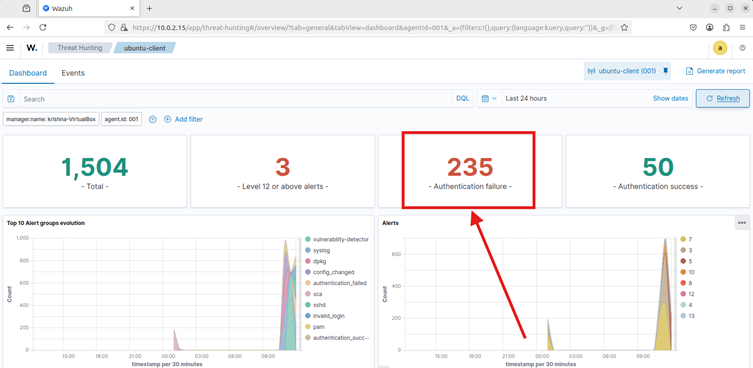Toggle Alerts legend level 13
This screenshot has width=753, height=368.
(688, 316)
